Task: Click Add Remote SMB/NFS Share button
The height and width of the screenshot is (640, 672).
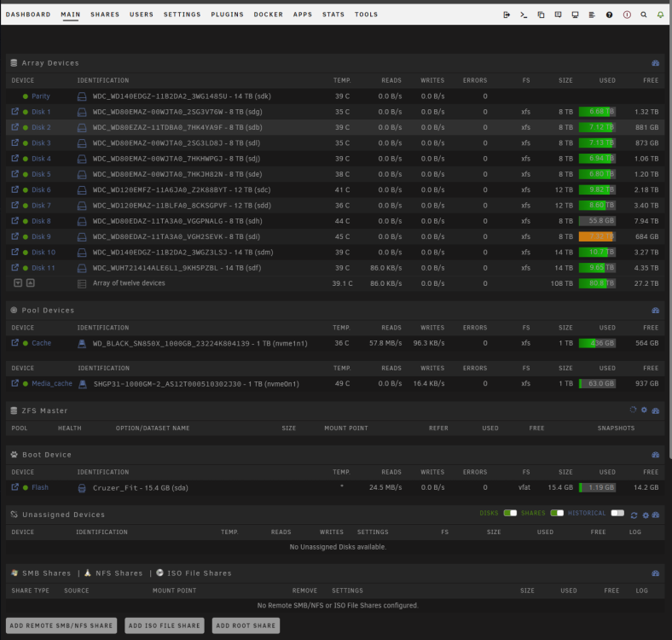Action: (61, 625)
